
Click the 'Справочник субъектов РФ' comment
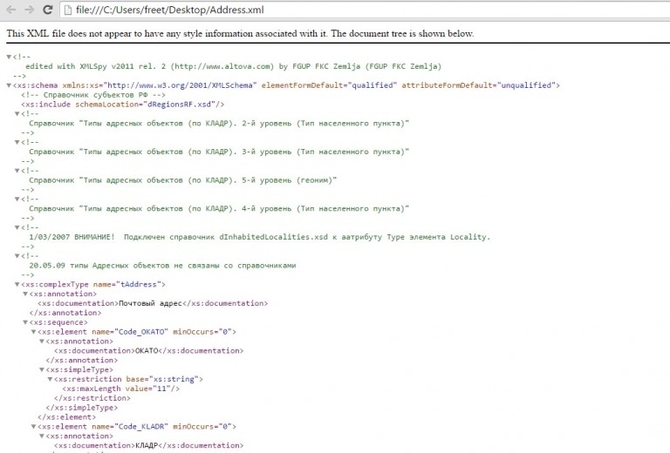pyautogui.click(x=93, y=95)
